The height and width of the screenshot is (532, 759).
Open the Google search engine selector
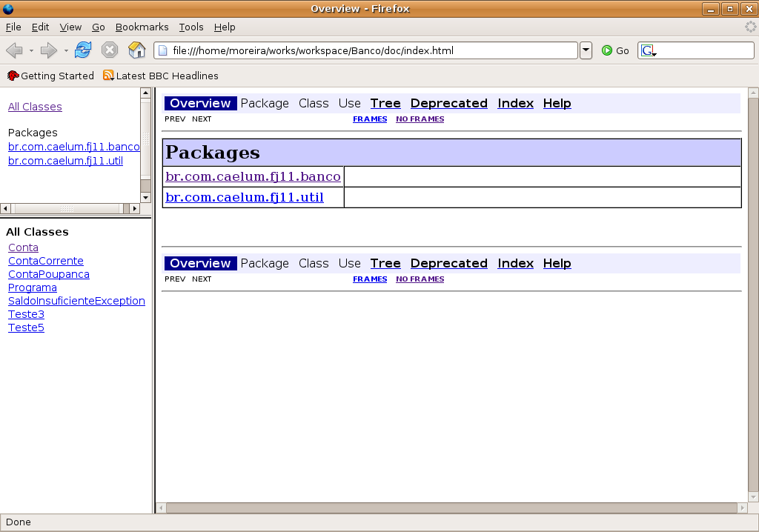pos(649,51)
